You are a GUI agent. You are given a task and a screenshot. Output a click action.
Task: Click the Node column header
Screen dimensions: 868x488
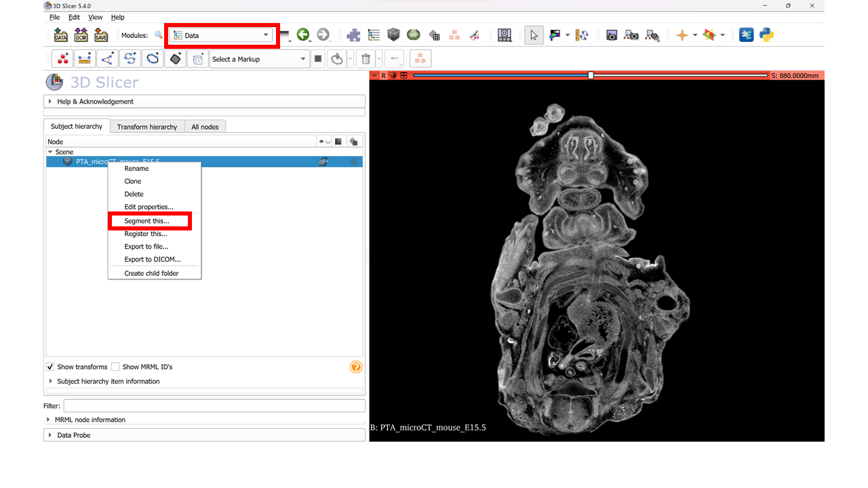[181, 142]
